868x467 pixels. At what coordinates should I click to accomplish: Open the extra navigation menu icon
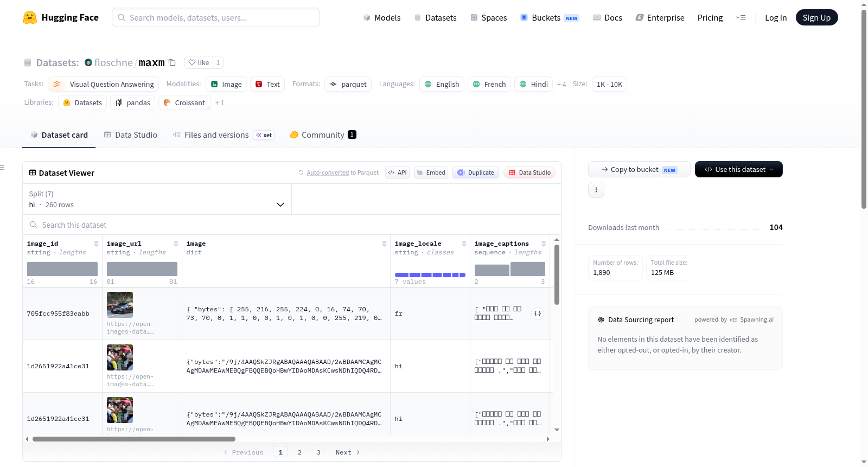pos(741,17)
